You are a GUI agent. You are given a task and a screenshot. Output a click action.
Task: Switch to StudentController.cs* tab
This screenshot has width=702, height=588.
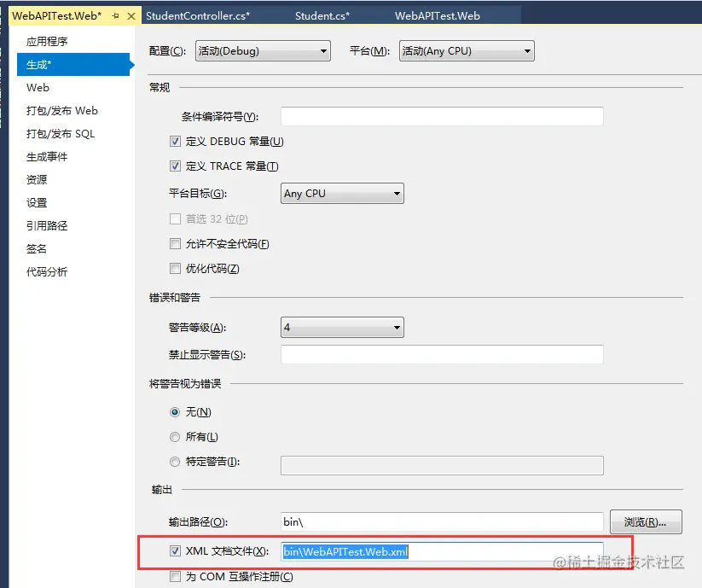197,15
